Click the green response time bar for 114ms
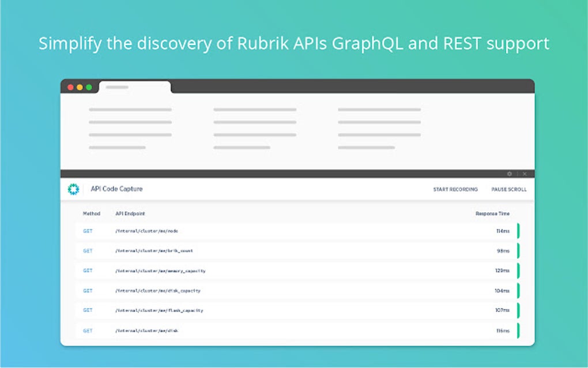 [x=518, y=231]
